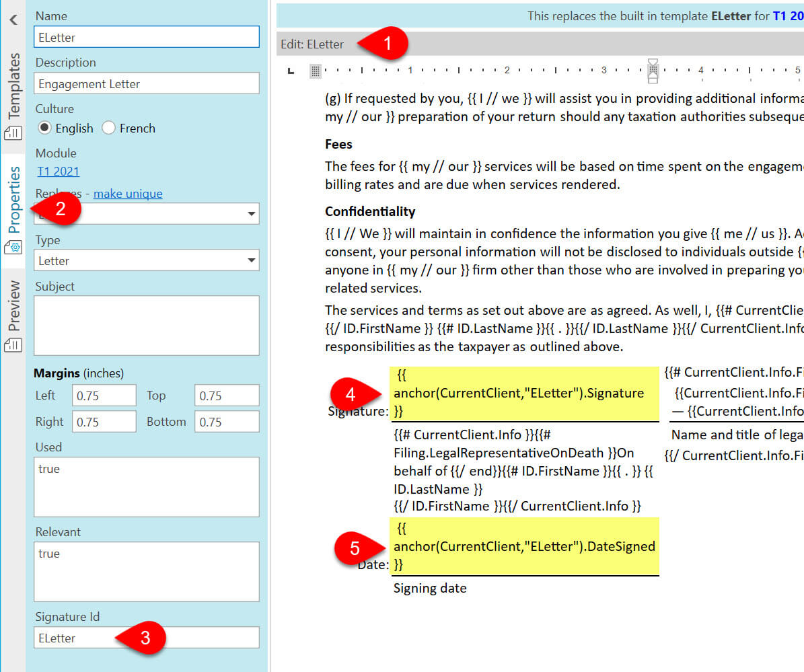Edit the Description field Engagement Letter
Image resolution: width=804 pixels, height=672 pixels.
[147, 83]
